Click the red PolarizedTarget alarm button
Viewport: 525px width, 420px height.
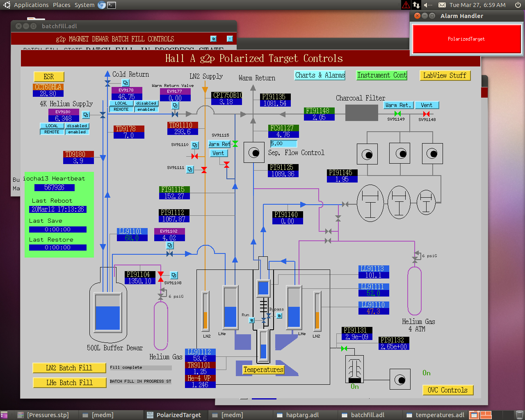pyautogui.click(x=466, y=39)
